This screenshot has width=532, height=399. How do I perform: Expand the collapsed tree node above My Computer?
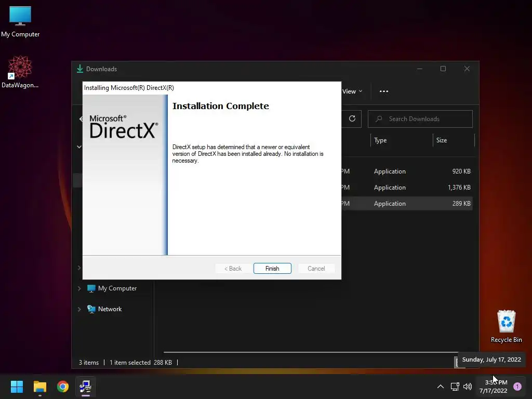pos(79,268)
